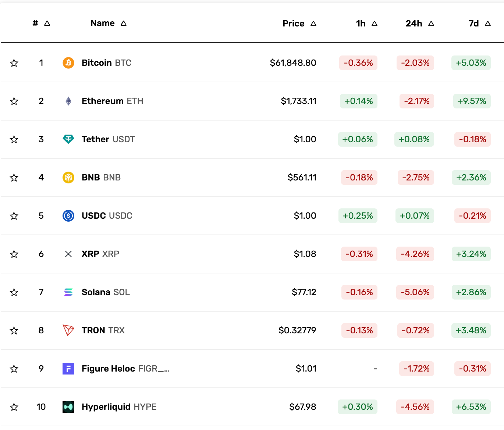Click the Solana coin logo
This screenshot has height=430, width=504.
click(x=68, y=292)
